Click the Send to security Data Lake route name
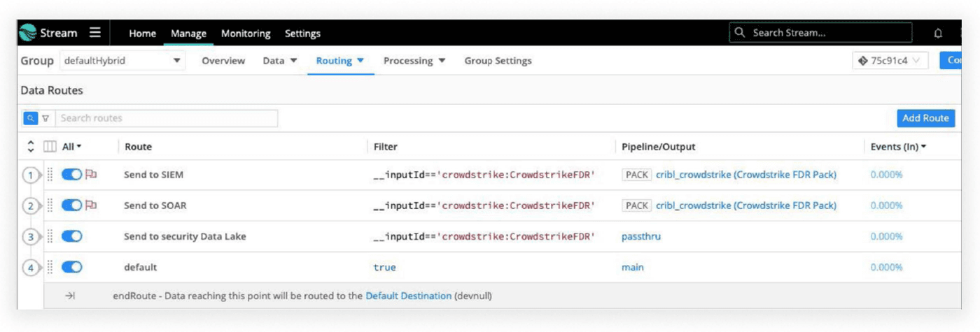 185,236
